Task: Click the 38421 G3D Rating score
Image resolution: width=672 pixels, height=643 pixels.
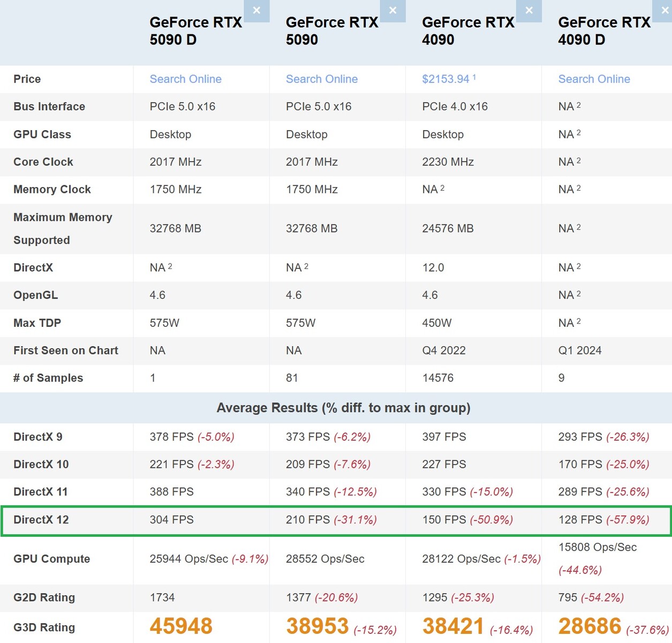Action: coord(453,626)
